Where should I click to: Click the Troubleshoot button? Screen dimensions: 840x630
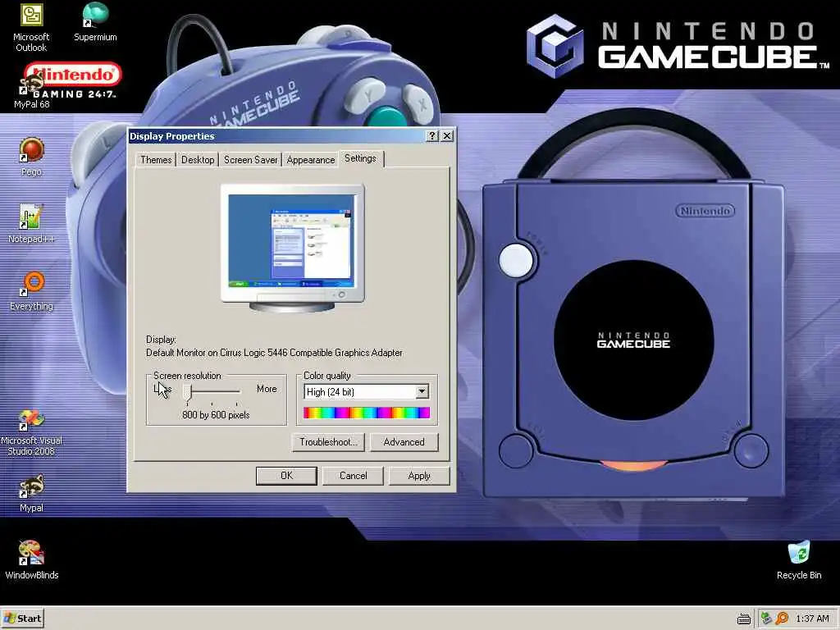pyautogui.click(x=328, y=442)
